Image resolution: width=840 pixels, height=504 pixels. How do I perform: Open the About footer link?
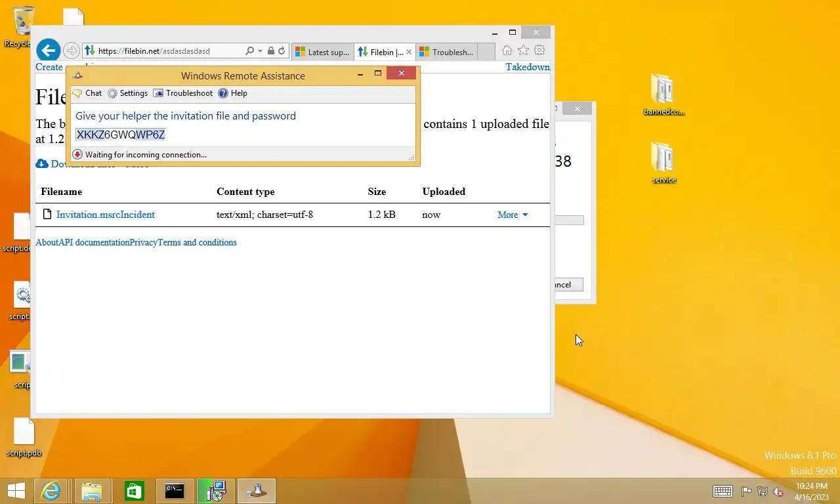(47, 242)
